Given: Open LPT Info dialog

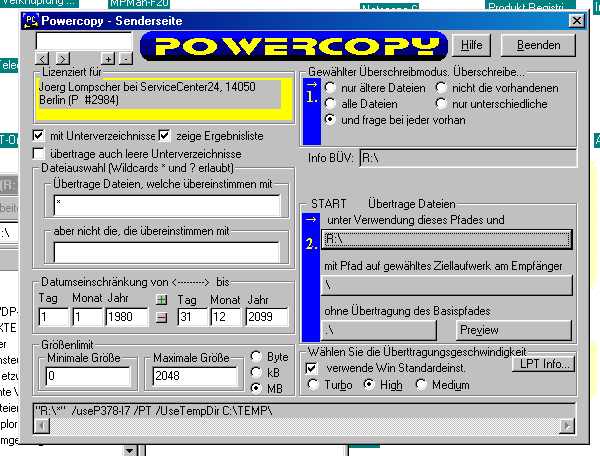Looking at the screenshot, I should pyautogui.click(x=542, y=364).
